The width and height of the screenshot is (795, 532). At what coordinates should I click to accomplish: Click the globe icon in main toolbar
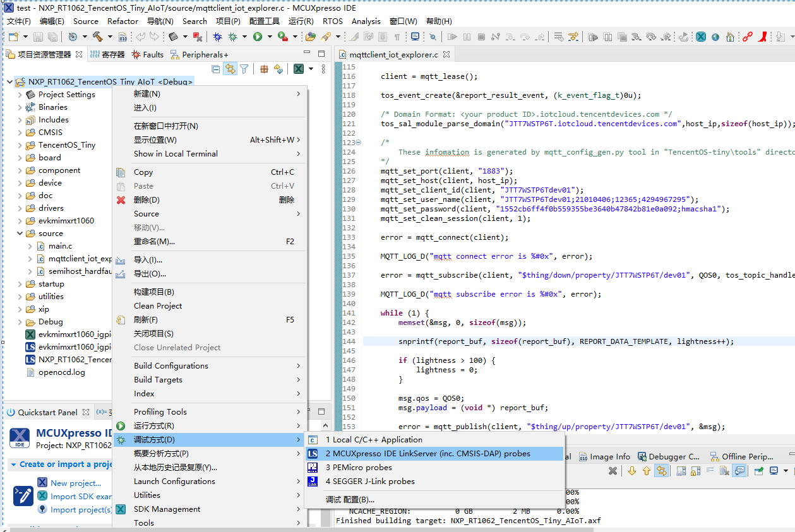715,37
